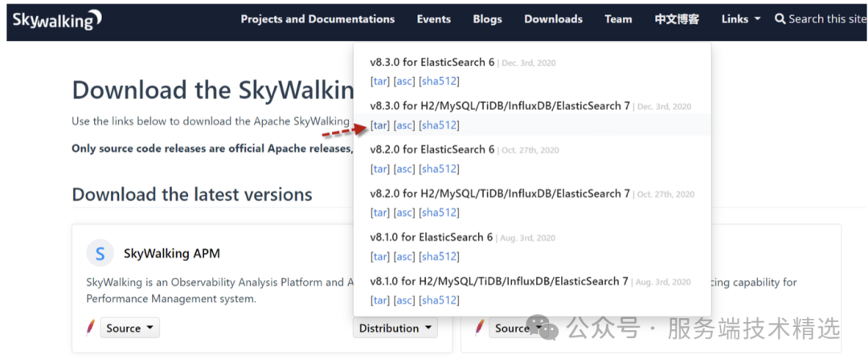868x363 pixels.
Task: Click 'v8.2.0 for H2/MySQL/TiDB/InfluxDB/ElasticSearch 7' title
Action: point(500,193)
